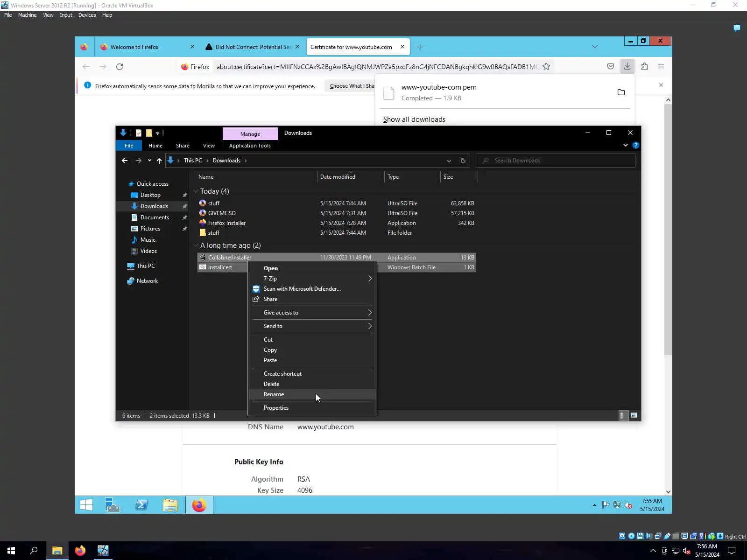Viewport: 747px width, 560px height.
Task: Click the Firefox address bar URL
Action: [377, 67]
